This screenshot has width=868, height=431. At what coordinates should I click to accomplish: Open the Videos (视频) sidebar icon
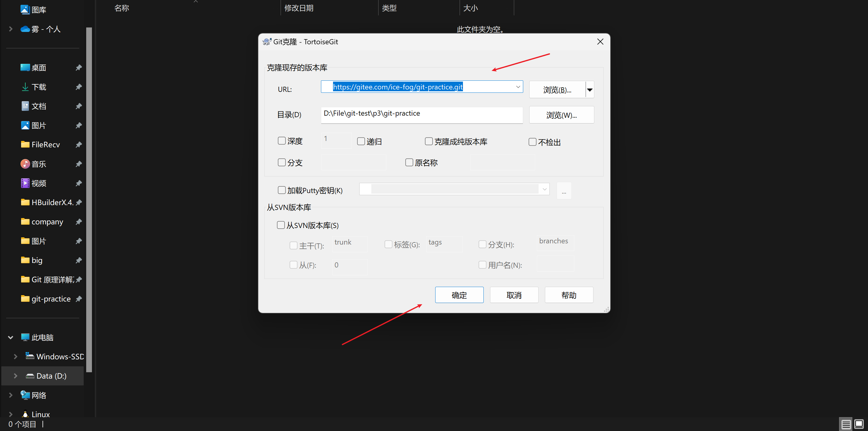(25, 183)
